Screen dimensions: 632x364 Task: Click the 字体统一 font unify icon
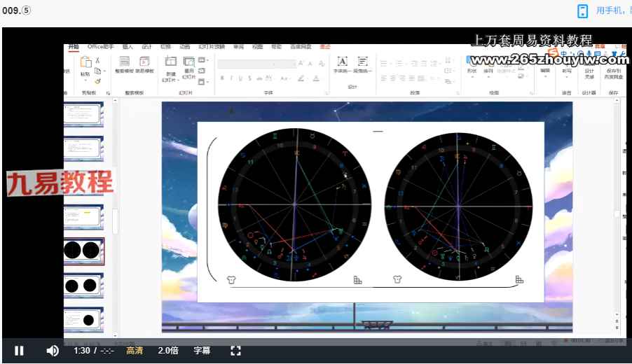coord(342,64)
